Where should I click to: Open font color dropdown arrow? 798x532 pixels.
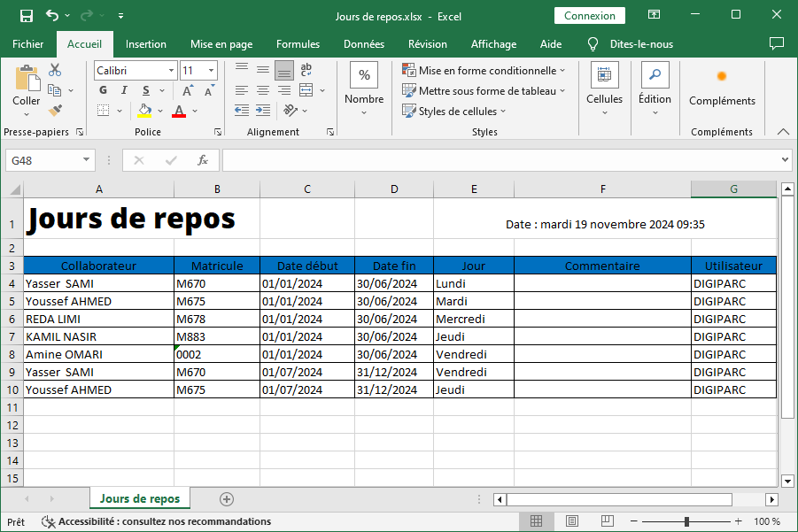click(x=195, y=111)
